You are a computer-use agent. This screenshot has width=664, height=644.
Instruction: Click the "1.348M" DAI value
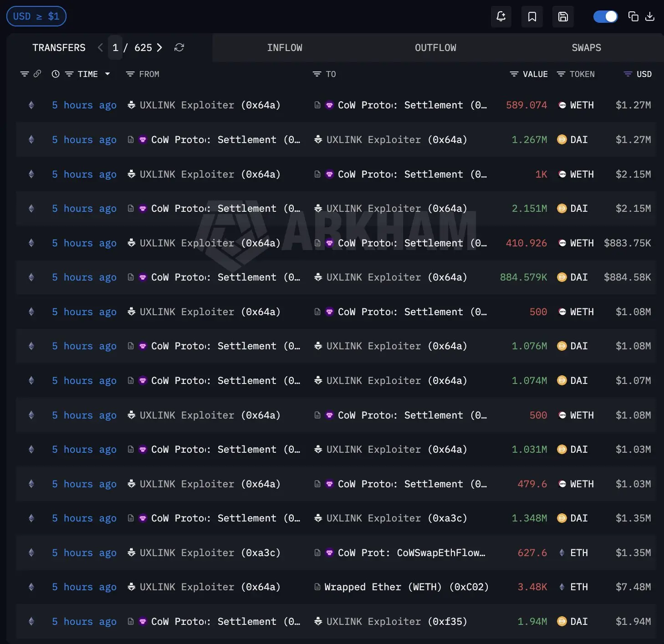529,518
